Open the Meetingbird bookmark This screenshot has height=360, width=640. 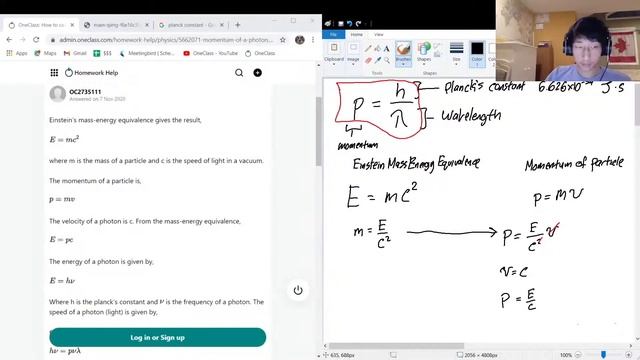[x=147, y=53]
